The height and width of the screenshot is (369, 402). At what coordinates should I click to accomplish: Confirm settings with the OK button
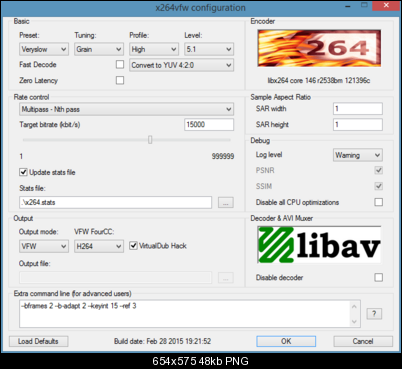click(x=286, y=341)
